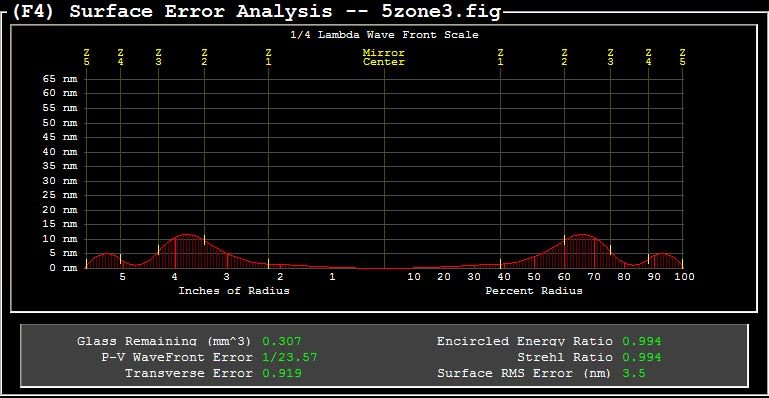The image size is (769, 398).
Task: Select the Strehl Ratio value 0.994
Action: coord(642,357)
